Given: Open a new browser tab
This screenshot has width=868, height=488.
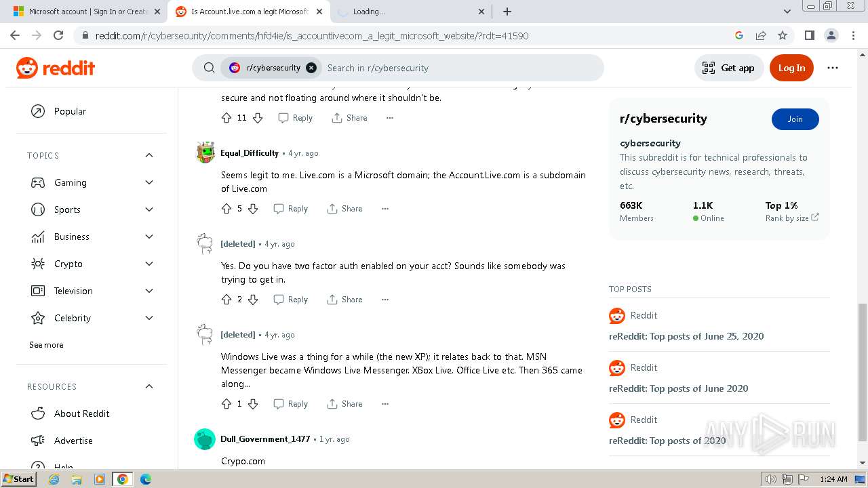Looking at the screenshot, I should click(x=507, y=12).
